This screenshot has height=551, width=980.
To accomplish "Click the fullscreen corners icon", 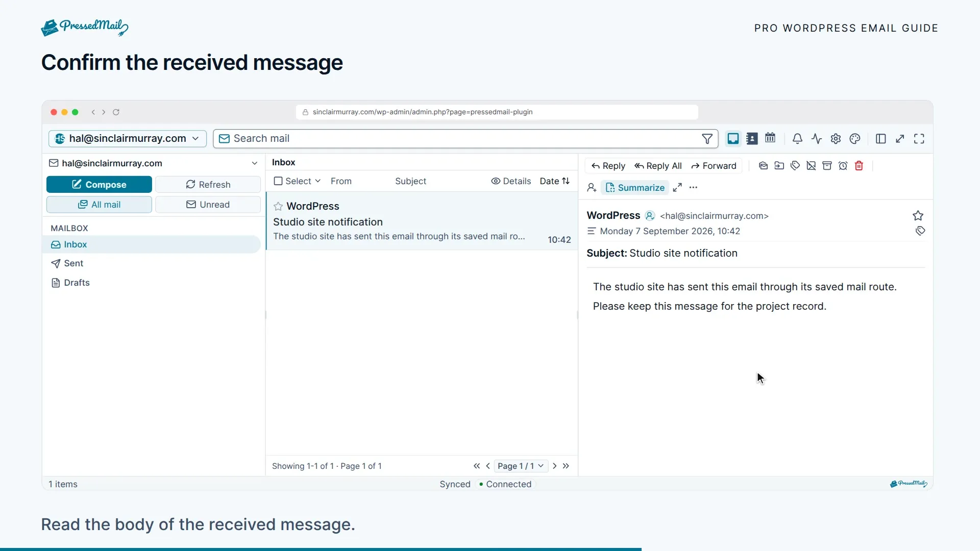I will [x=919, y=139].
